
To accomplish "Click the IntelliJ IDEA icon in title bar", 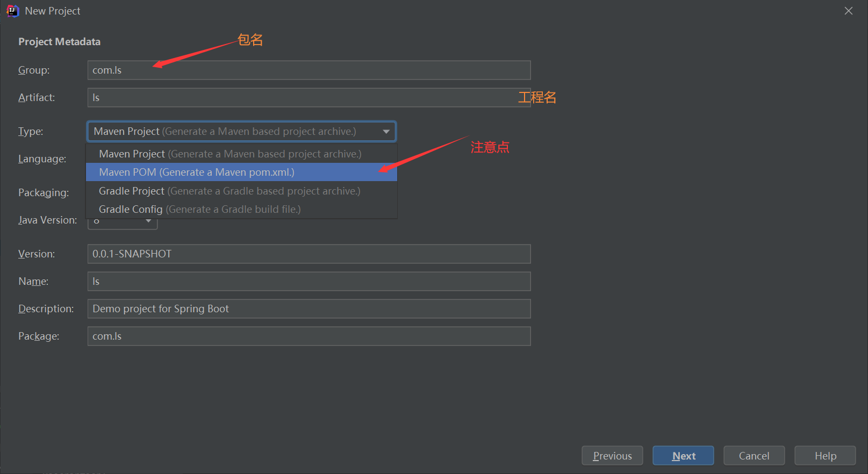I will 12,11.
